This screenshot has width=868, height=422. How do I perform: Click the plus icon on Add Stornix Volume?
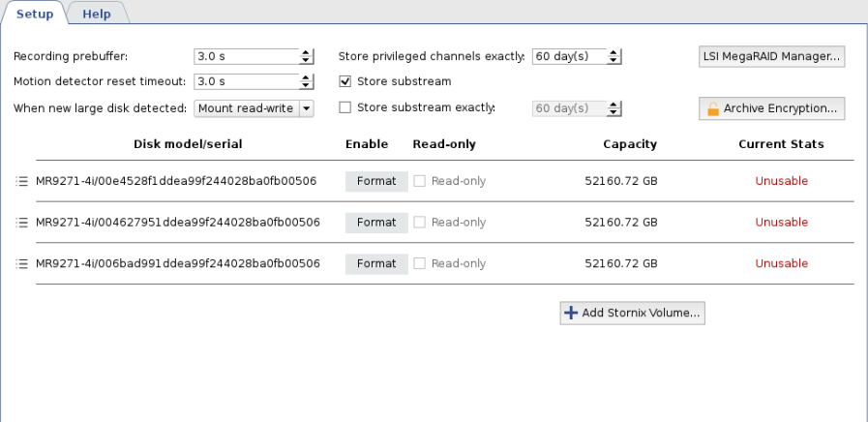571,313
